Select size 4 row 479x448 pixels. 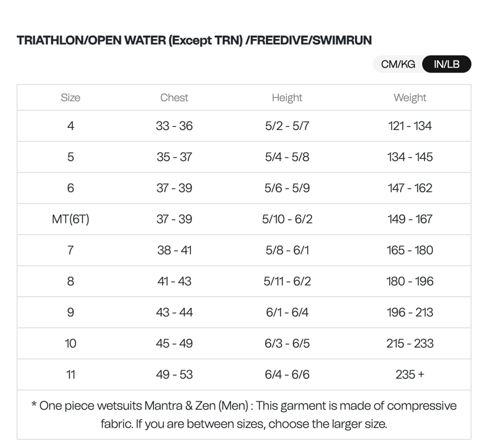(x=71, y=126)
